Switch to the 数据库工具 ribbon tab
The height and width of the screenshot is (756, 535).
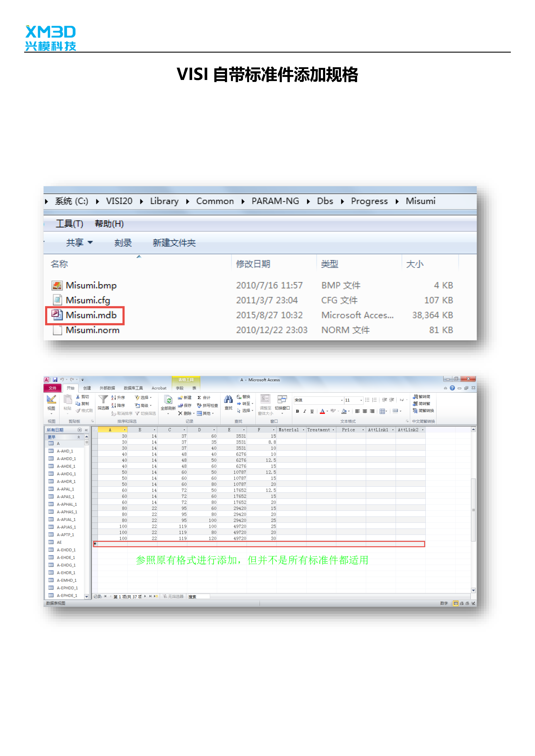[133, 388]
